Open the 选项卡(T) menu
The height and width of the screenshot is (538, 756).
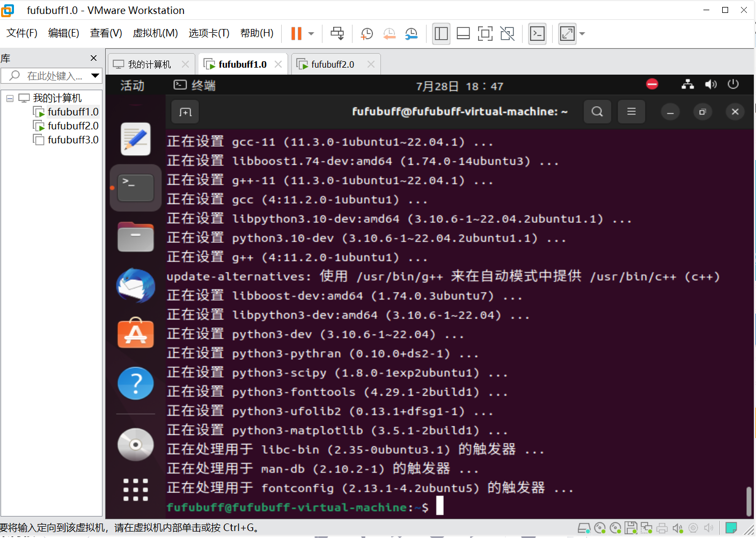pyautogui.click(x=209, y=33)
